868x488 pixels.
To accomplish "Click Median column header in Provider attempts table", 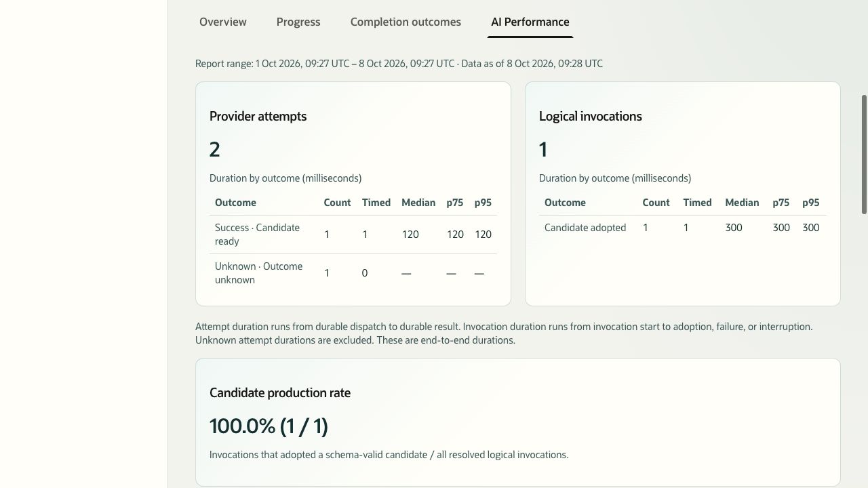I will click(418, 203).
